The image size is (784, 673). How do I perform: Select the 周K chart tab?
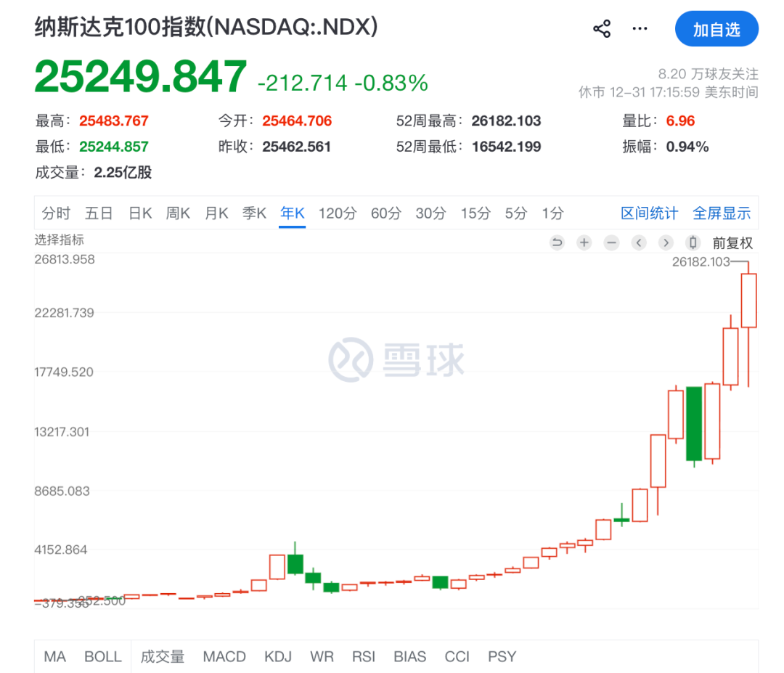[x=178, y=213]
